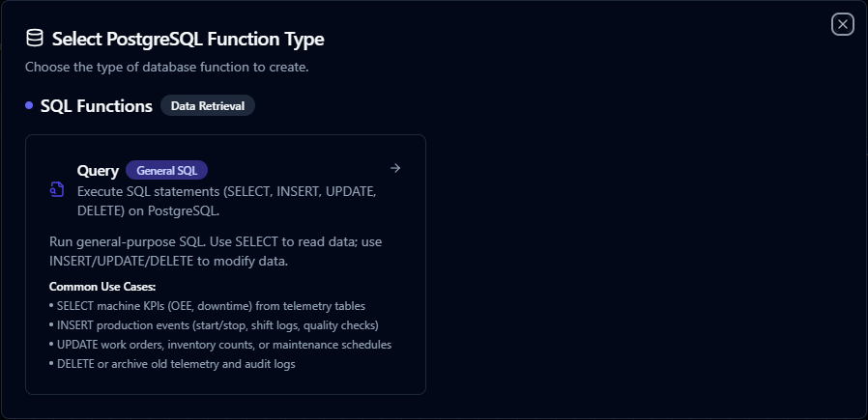Click the "Choose the type of database function" subtitle
Screen dimensions: 868x420
point(166,68)
